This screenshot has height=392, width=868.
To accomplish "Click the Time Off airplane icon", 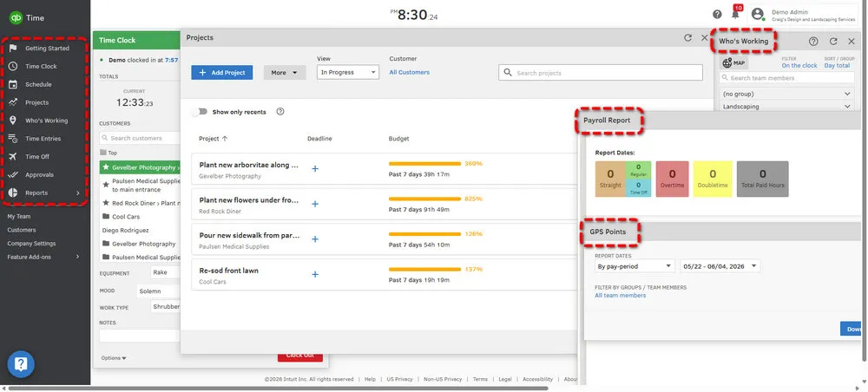I will 13,156.
